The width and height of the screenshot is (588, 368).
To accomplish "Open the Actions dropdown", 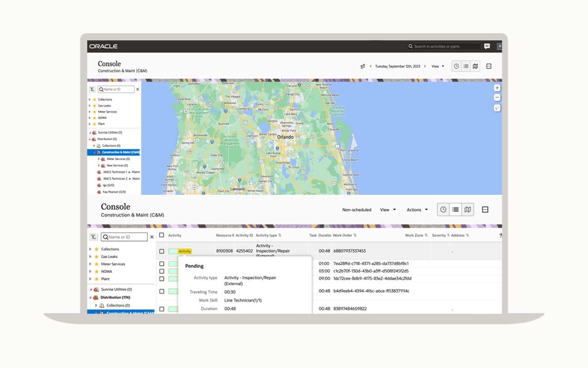I will point(417,210).
